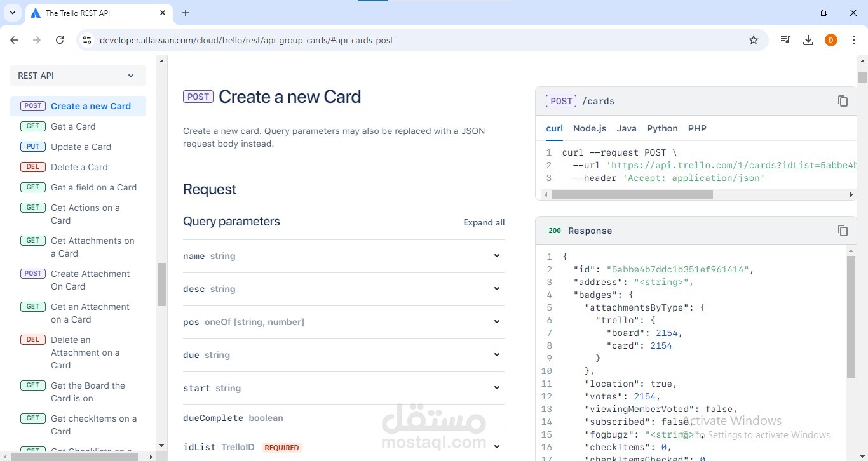Image resolution: width=868 pixels, height=461 pixels.
Task: Open the tab search chevron button
Action: 13,13
